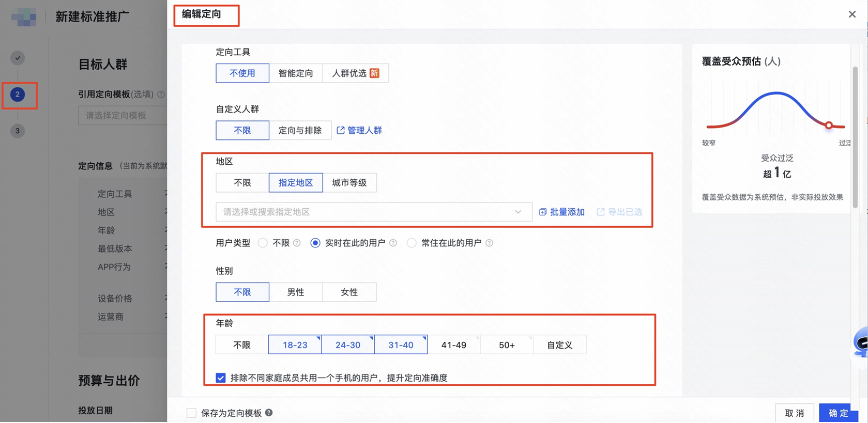Click help icon beside 实时在此的用户

(x=393, y=243)
